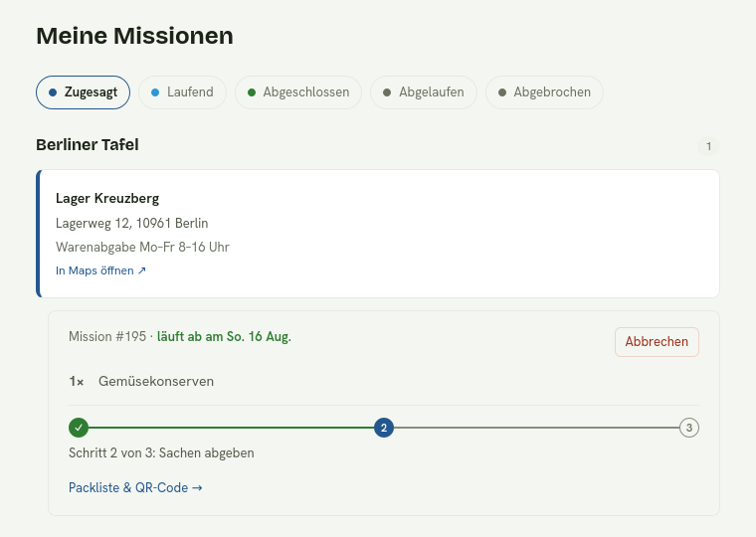Click the Warenabgabe Mo–Fr 8–16 Uhr text
The width and height of the screenshot is (756, 537).
point(142,247)
